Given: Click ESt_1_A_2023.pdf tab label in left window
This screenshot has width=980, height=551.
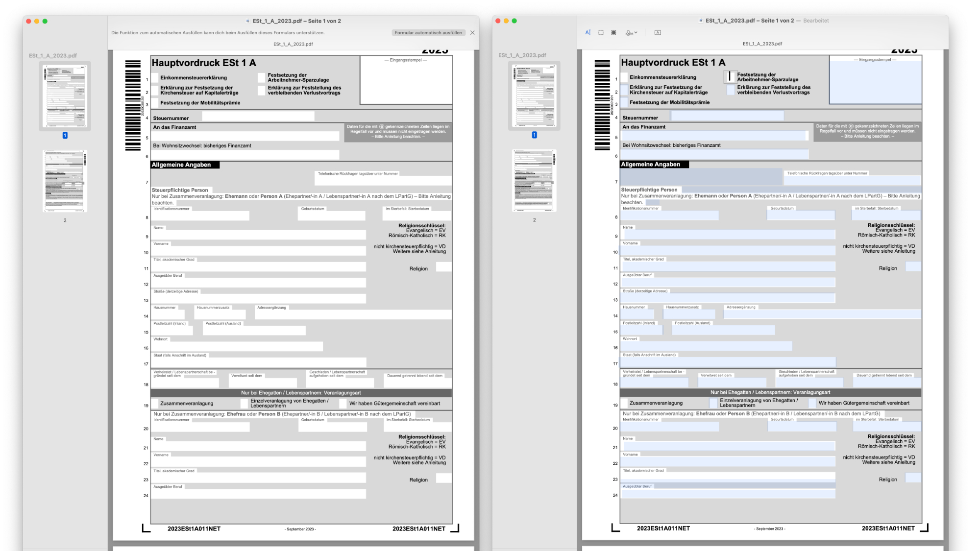Looking at the screenshot, I should (293, 44).
